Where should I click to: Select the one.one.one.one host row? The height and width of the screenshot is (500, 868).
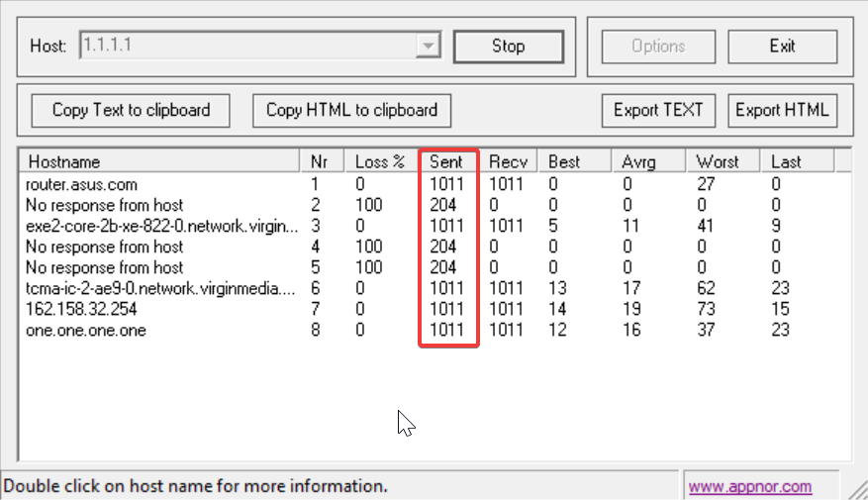pos(87,330)
